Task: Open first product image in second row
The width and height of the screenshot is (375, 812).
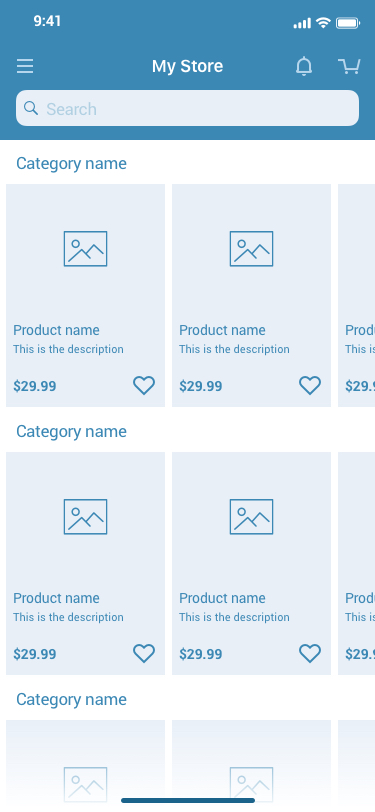Action: pyautogui.click(x=85, y=517)
